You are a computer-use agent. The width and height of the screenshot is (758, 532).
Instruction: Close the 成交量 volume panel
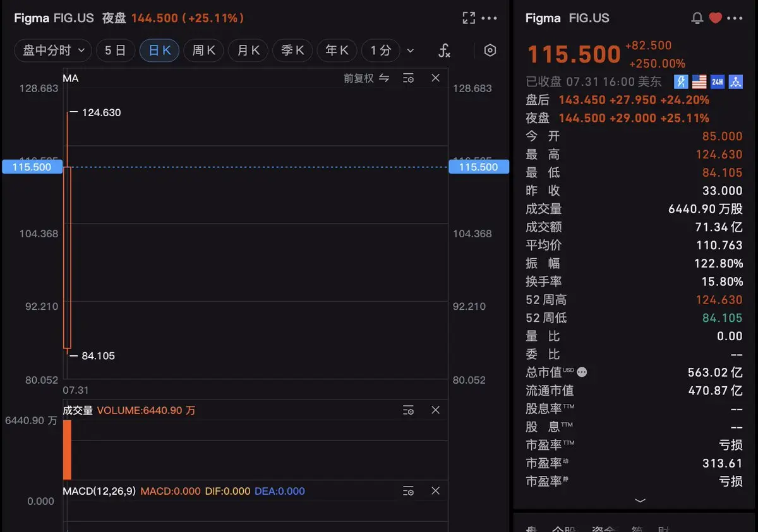coord(435,410)
